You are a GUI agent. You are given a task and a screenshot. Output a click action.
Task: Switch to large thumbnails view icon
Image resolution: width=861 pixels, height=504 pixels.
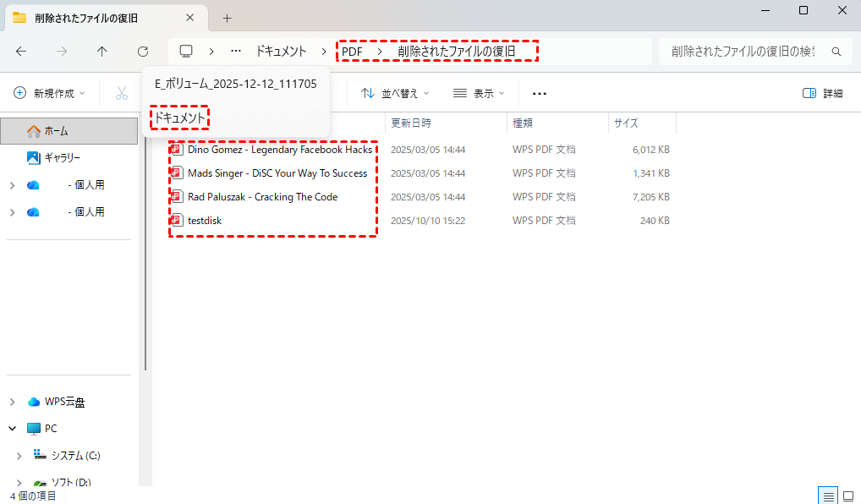[847, 496]
